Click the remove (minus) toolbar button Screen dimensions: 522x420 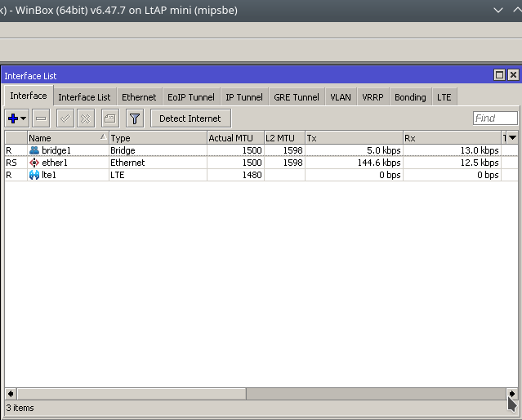(x=41, y=118)
